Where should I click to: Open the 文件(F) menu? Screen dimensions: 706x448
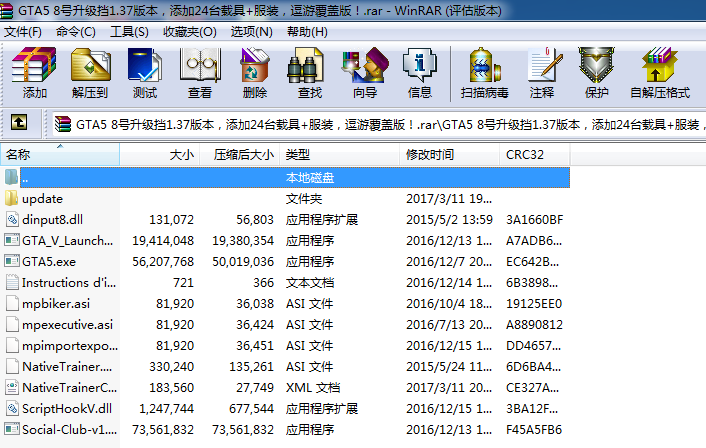point(23,32)
